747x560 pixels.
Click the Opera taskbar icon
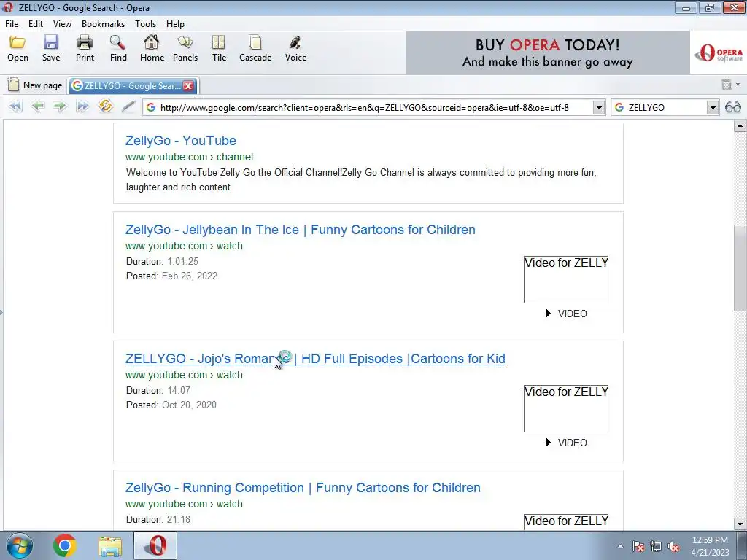pos(155,545)
